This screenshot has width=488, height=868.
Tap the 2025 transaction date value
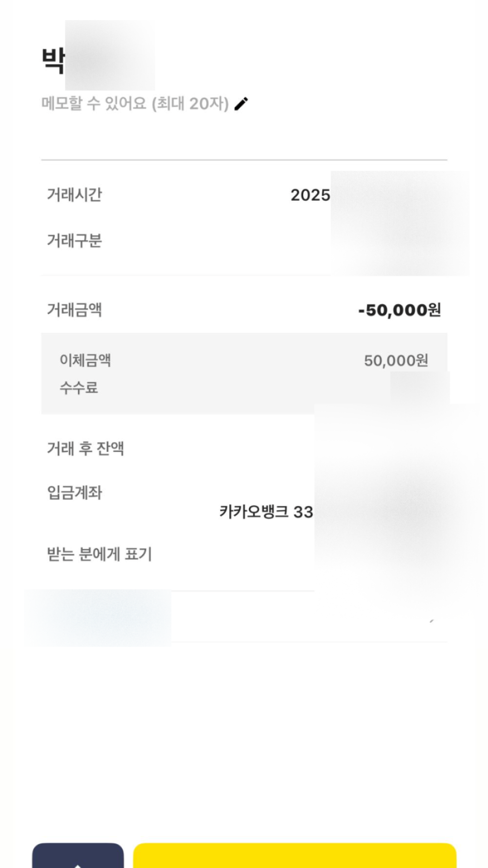(x=310, y=195)
